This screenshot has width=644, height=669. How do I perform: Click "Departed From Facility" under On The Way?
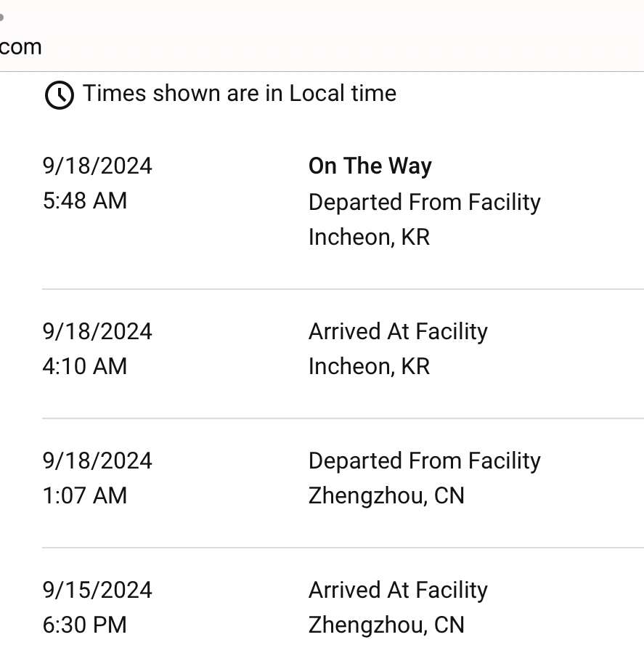pos(424,202)
